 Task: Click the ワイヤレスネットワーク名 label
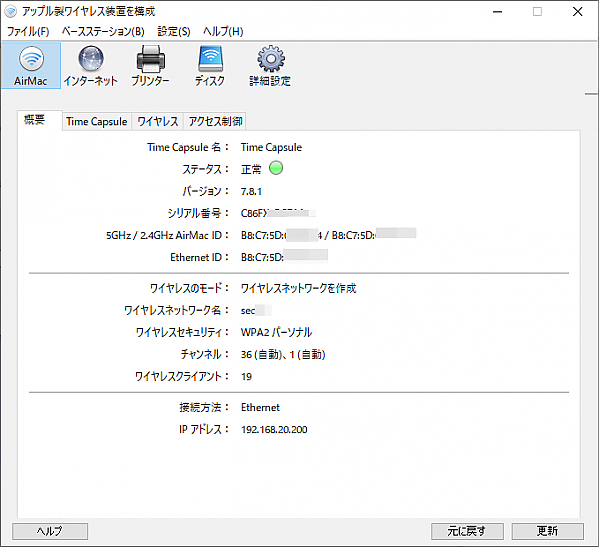pos(176,310)
